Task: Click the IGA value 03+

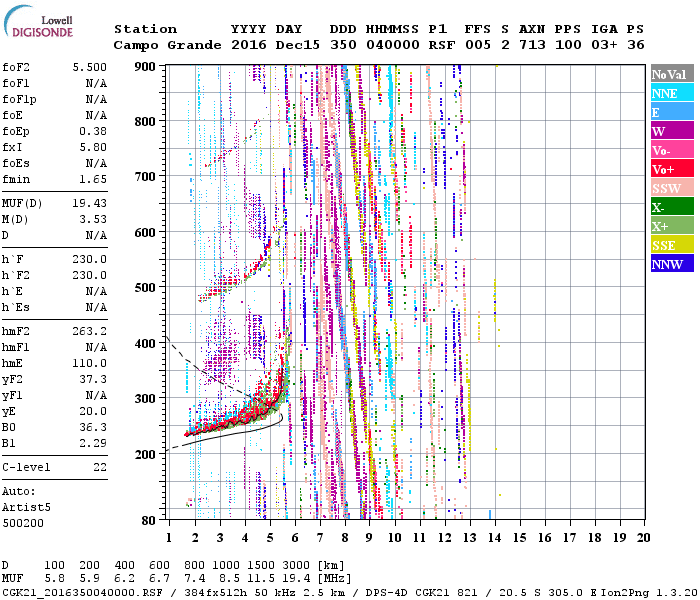Action: coord(604,45)
